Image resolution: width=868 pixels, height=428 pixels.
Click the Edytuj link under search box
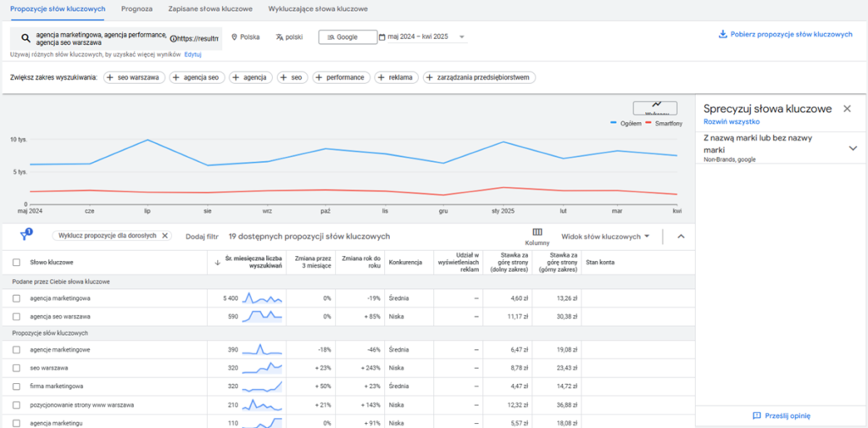point(192,55)
